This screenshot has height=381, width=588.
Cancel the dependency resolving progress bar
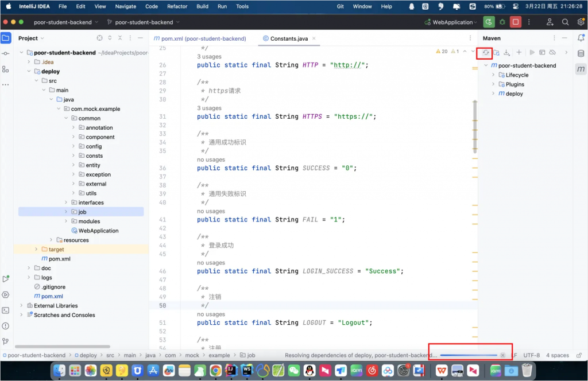(502, 355)
